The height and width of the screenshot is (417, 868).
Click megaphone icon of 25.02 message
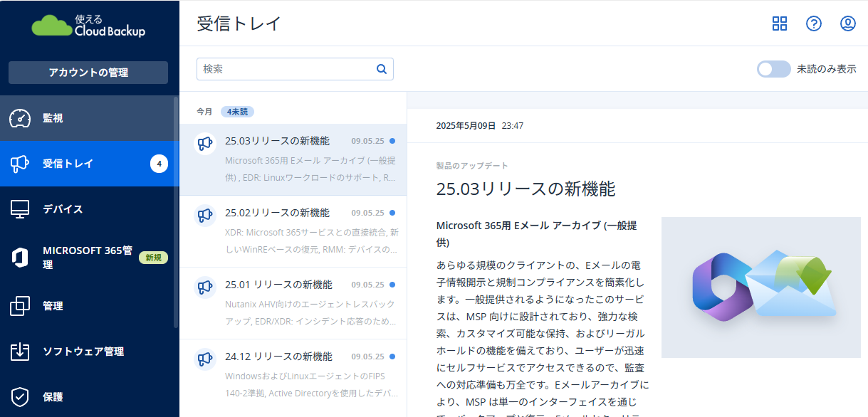point(205,214)
